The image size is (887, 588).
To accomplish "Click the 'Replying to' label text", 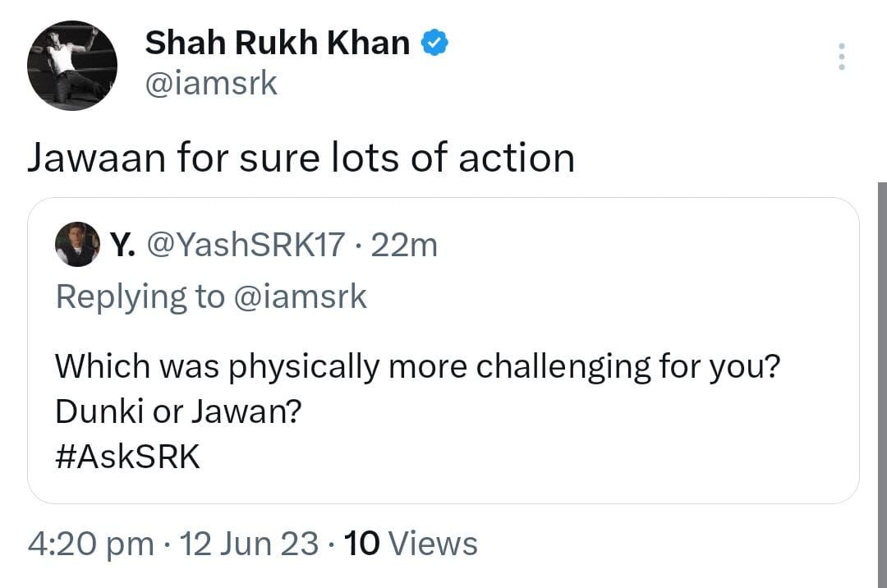I will pyautogui.click(x=140, y=296).
